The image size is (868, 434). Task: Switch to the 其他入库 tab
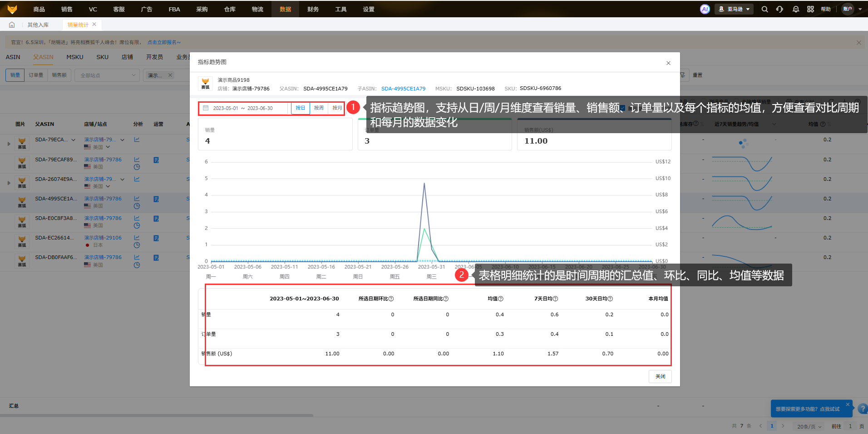(x=38, y=25)
